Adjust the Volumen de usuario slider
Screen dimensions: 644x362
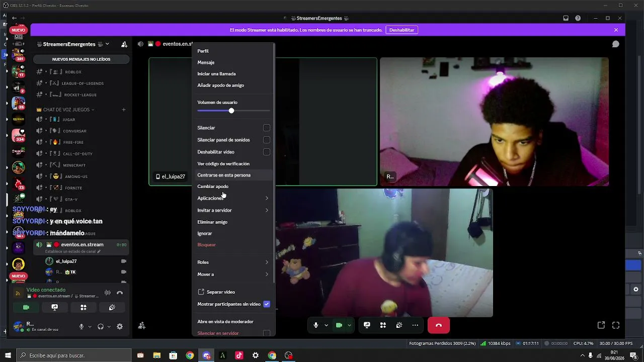[231, 111]
